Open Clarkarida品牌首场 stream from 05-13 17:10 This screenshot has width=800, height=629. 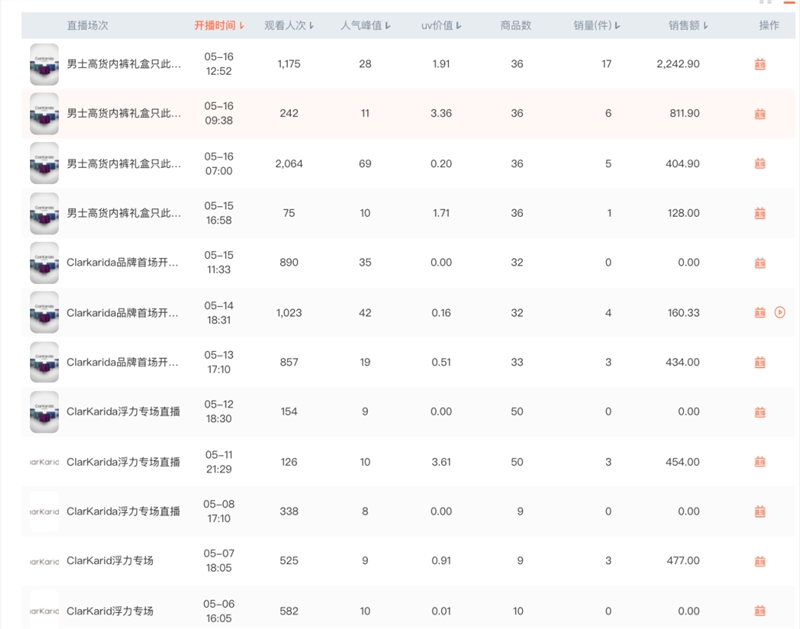(122, 362)
